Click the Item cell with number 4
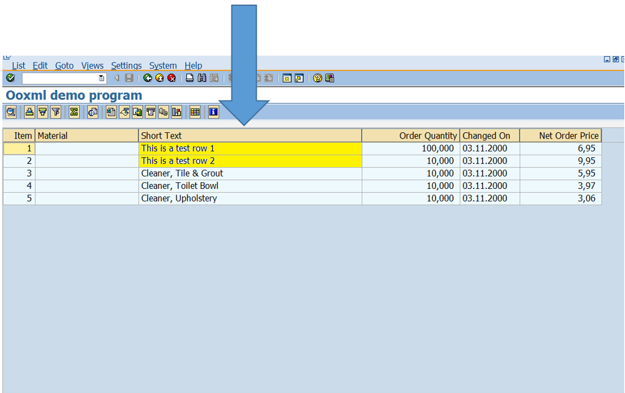This screenshot has height=393, width=625. [19, 186]
